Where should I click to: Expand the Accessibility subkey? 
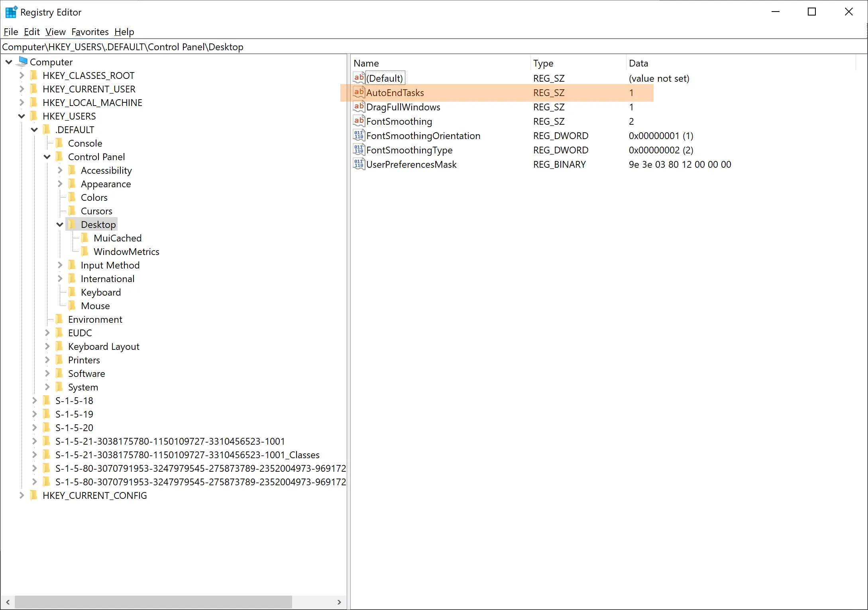click(x=60, y=171)
